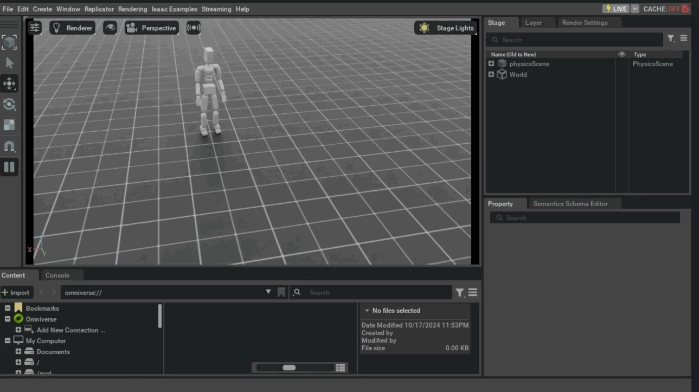699x392 pixels.
Task: Collapse the No files selected section
Action: coord(367,310)
